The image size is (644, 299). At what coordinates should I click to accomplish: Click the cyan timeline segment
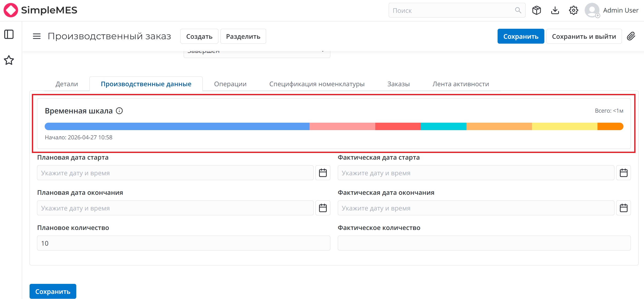click(444, 126)
